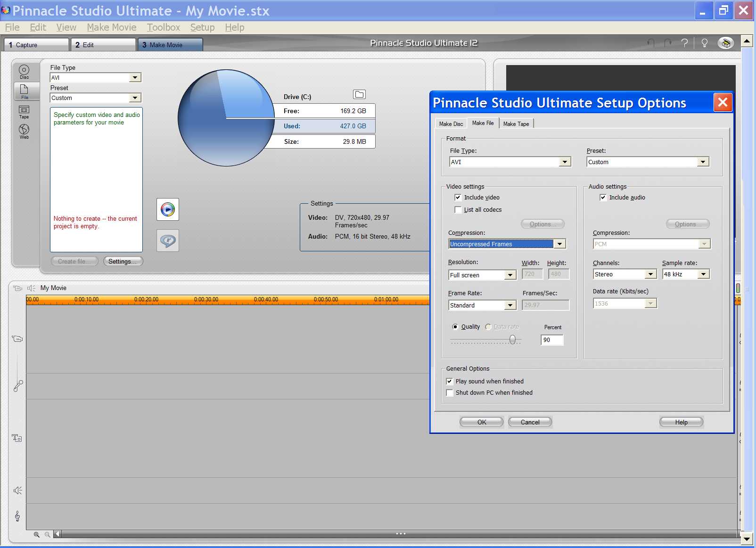
Task: Toggle the timeline video track camera icon
Action: (17, 288)
